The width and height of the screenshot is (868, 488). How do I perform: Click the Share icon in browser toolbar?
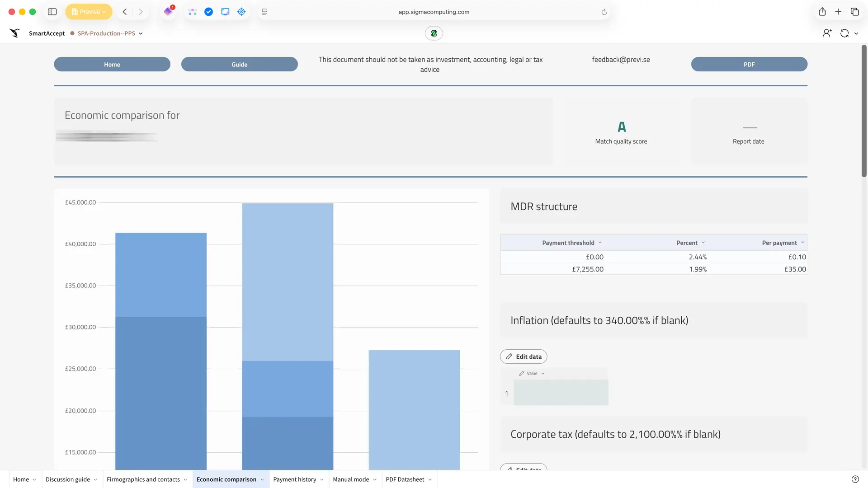pos(822,12)
